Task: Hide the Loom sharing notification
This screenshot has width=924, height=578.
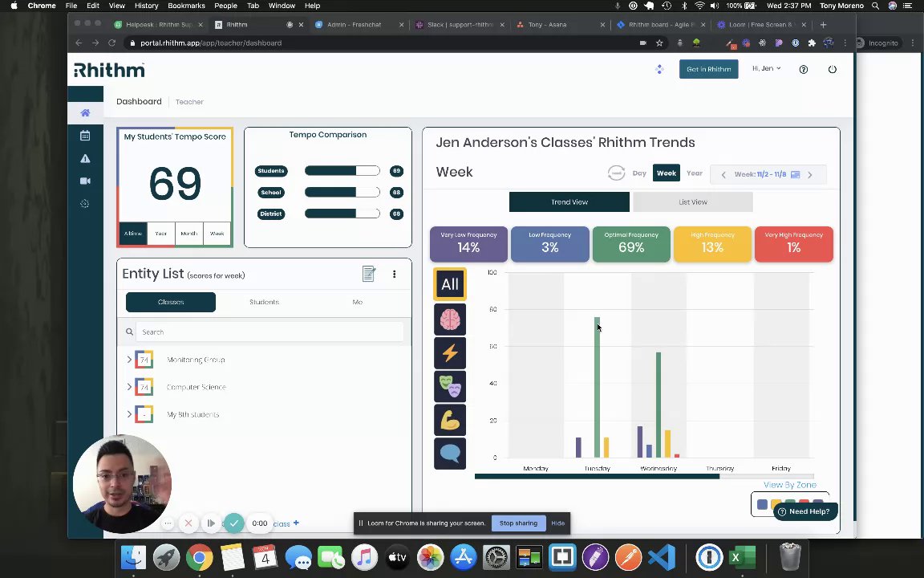Action: click(x=557, y=523)
